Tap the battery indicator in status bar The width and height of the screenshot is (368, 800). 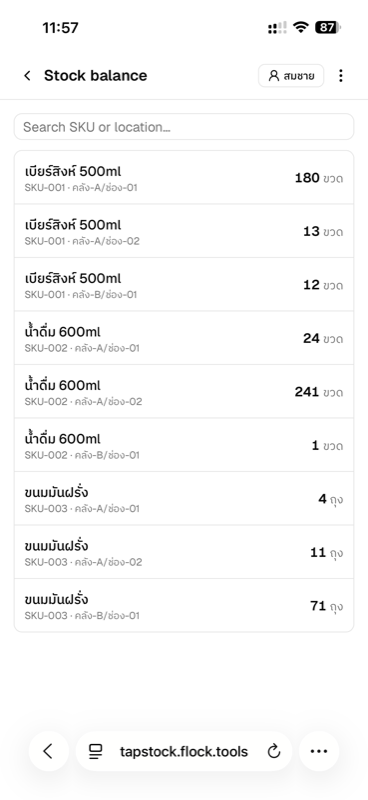328,28
